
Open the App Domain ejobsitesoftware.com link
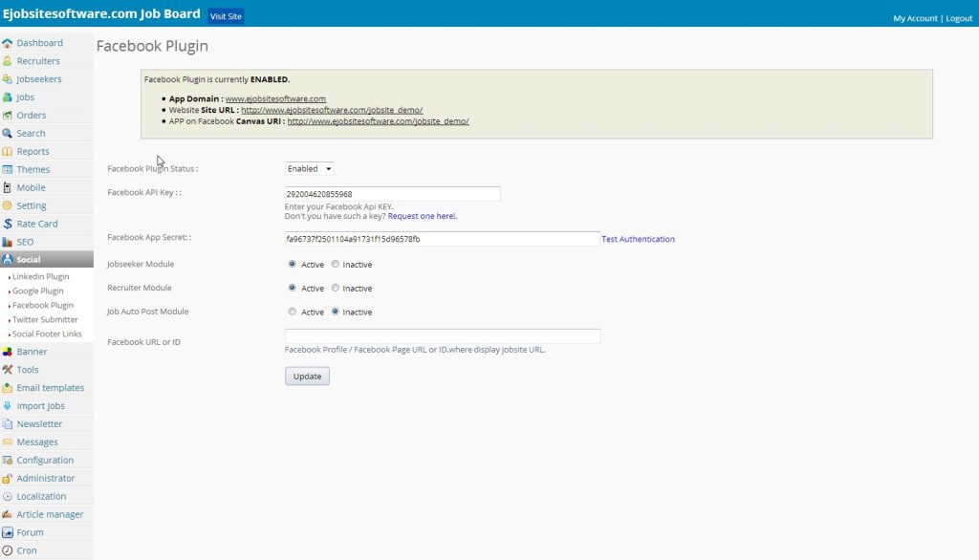tap(275, 98)
